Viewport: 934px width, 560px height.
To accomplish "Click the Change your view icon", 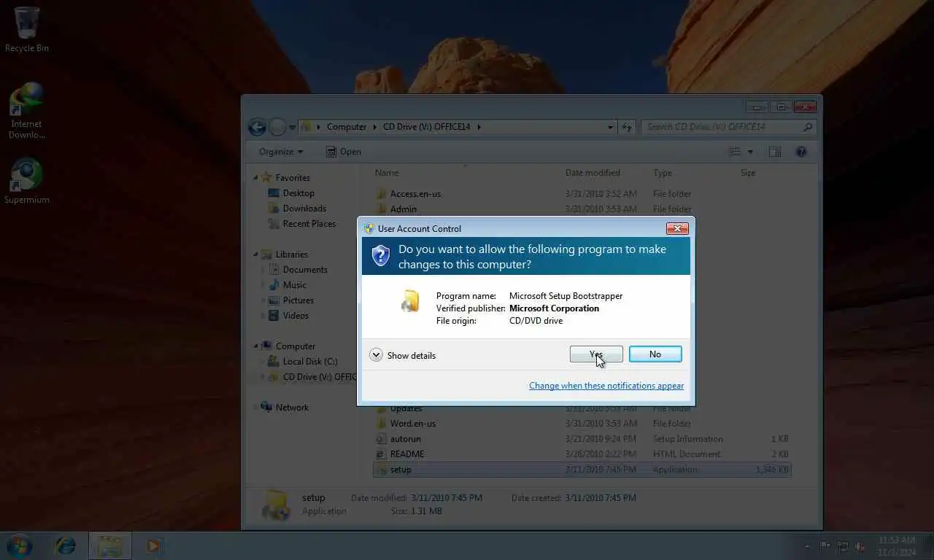I will [736, 152].
